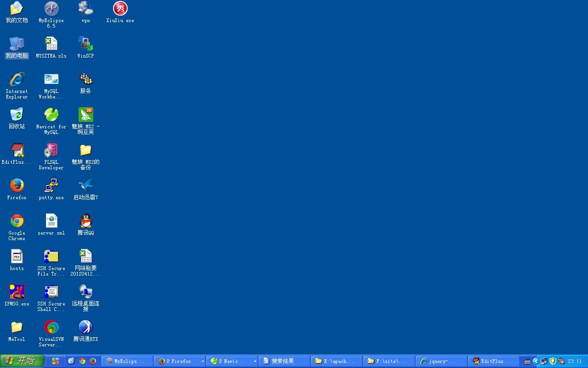Image resolution: width=588 pixels, height=368 pixels.
Task: Select the 网络秘要20120412 spreadsheet icon
Action: point(85,263)
